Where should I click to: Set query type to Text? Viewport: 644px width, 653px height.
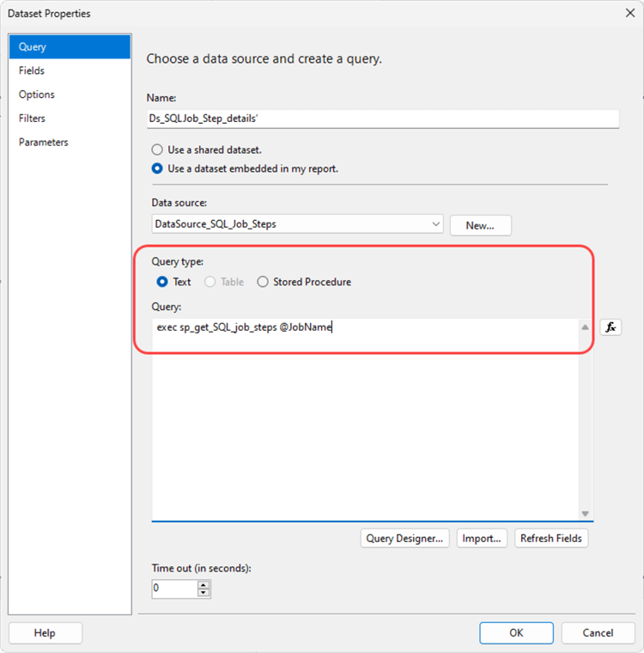tap(162, 282)
